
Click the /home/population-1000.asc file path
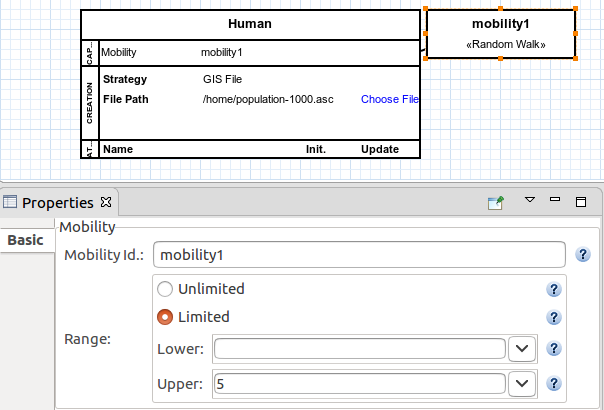268,99
